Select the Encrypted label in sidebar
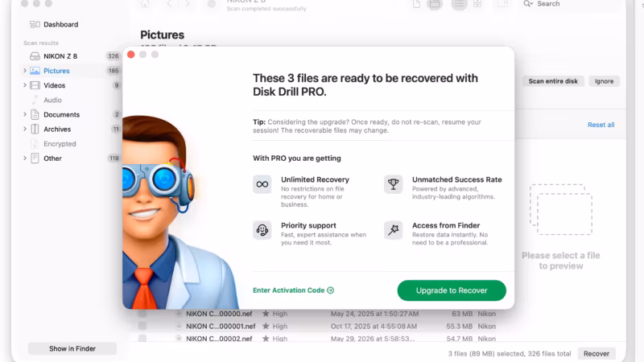Screen dimensions: 644x362 (60, 144)
